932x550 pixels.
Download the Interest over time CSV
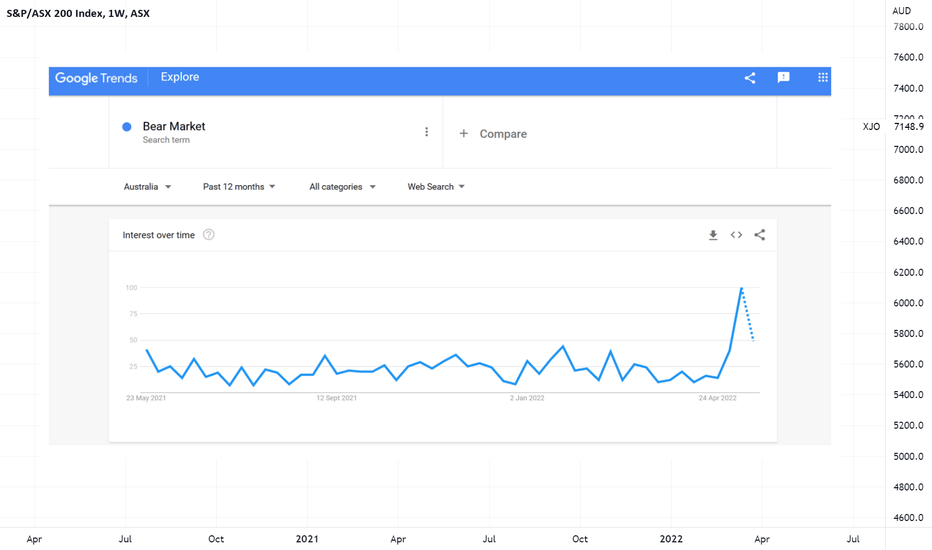(x=713, y=235)
